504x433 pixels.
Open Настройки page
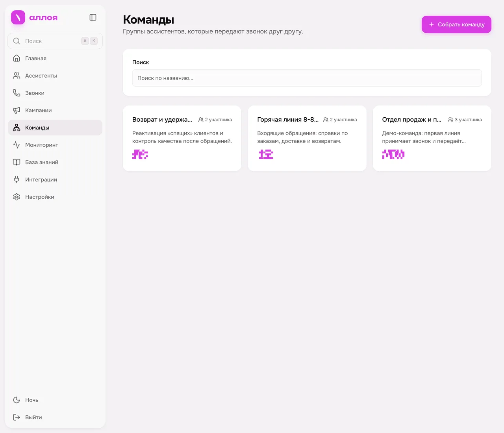point(55,197)
